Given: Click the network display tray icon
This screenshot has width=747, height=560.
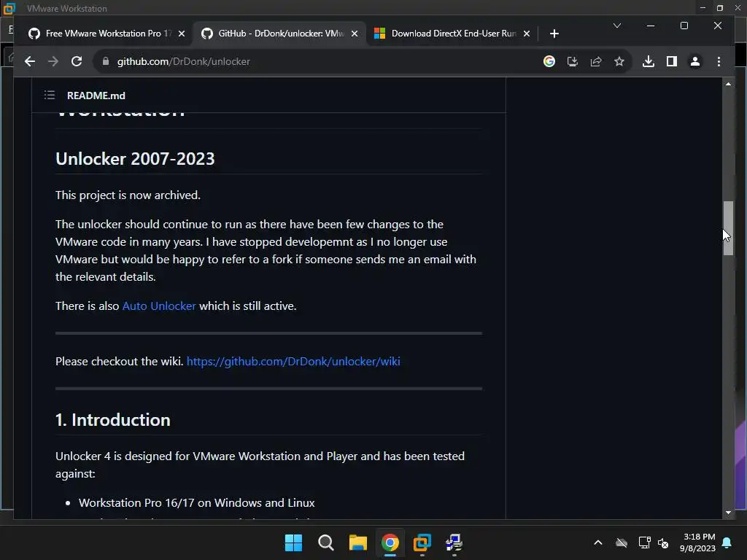Looking at the screenshot, I should [x=644, y=542].
